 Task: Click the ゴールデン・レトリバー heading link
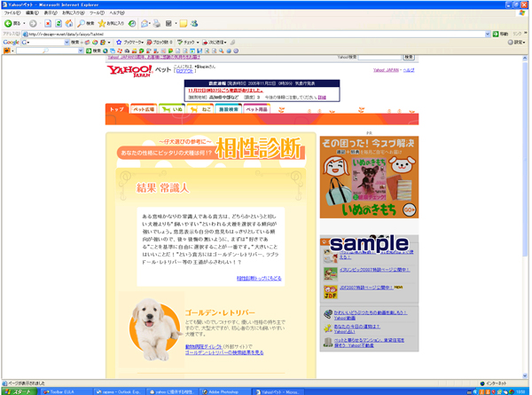click(221, 314)
